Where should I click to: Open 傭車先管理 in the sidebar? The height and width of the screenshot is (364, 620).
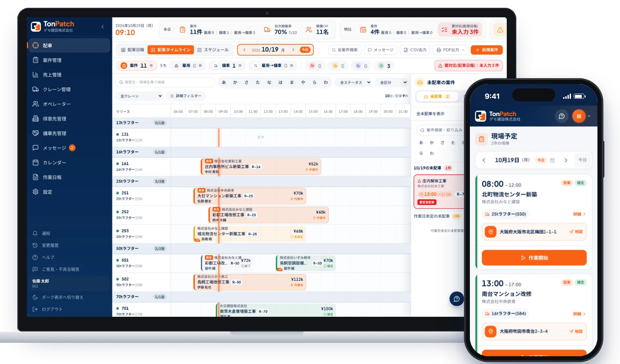click(x=69, y=133)
